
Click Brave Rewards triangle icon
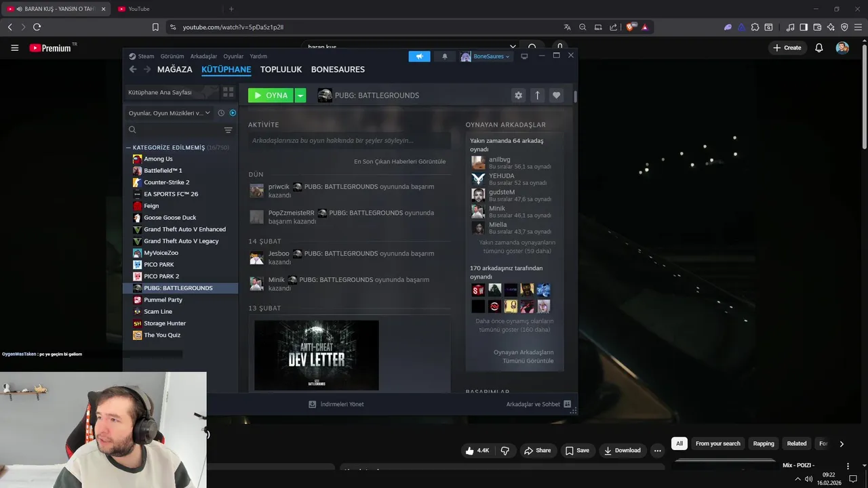click(644, 27)
